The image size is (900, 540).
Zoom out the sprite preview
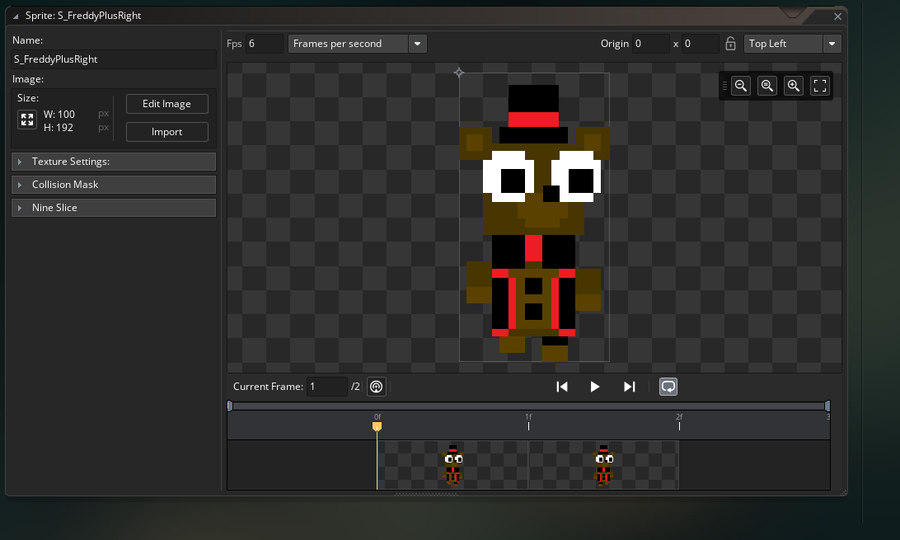tap(740, 86)
